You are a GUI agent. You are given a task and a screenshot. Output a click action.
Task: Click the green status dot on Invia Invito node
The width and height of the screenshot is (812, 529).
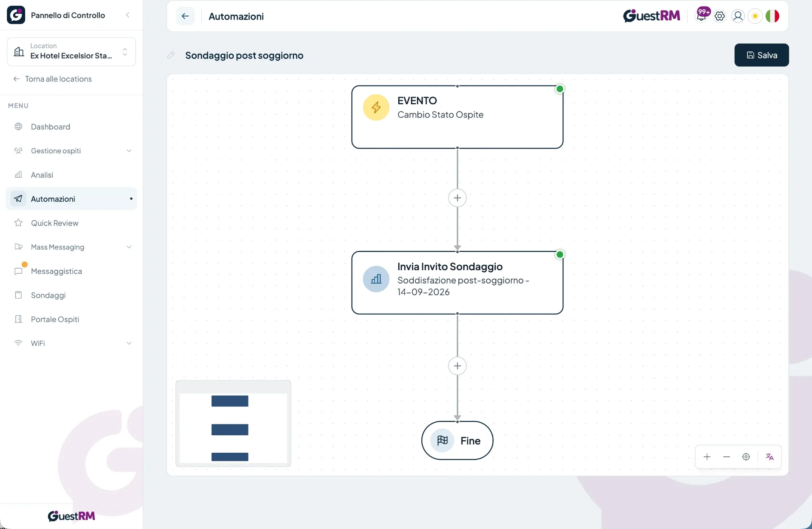[x=559, y=255]
